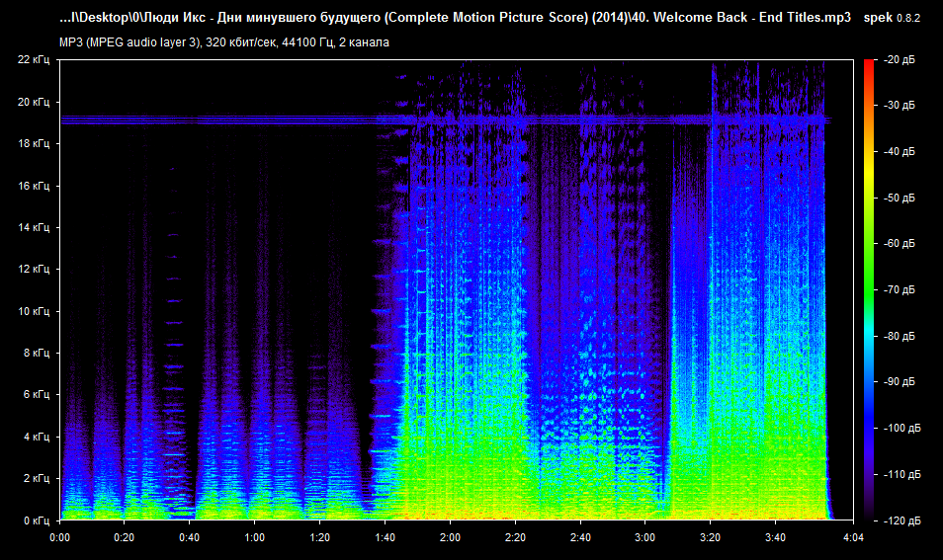This screenshot has width=943, height=560.
Task: Click the 2:40 time axis marker
Action: point(580,537)
